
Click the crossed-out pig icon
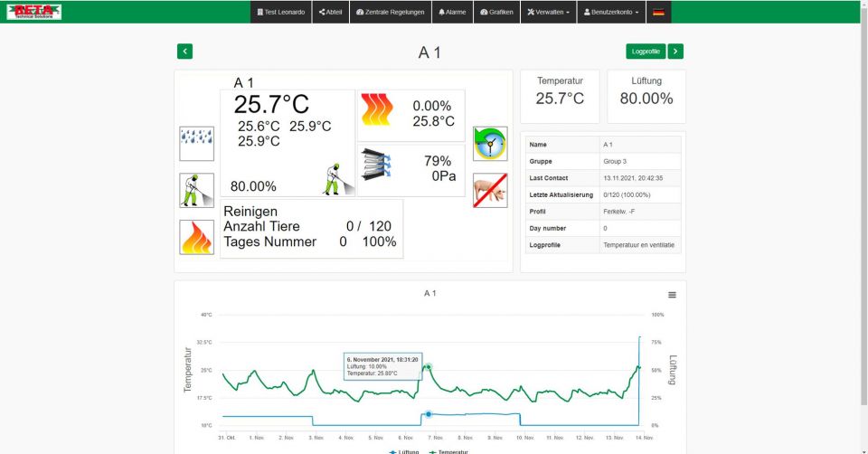pyautogui.click(x=490, y=190)
